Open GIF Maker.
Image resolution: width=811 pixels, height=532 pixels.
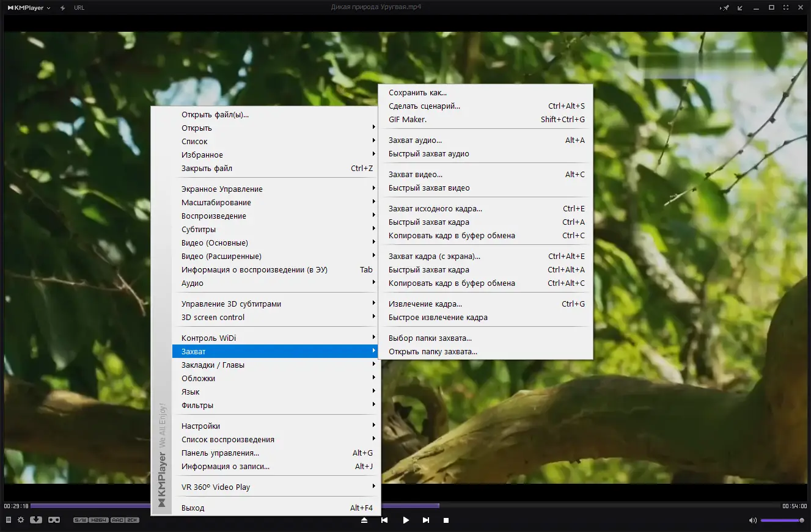point(486,120)
